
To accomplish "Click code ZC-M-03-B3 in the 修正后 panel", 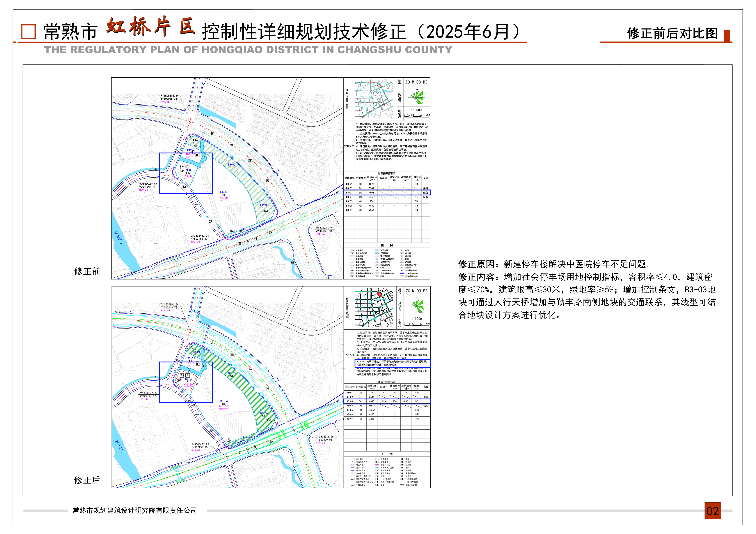I will [417, 291].
